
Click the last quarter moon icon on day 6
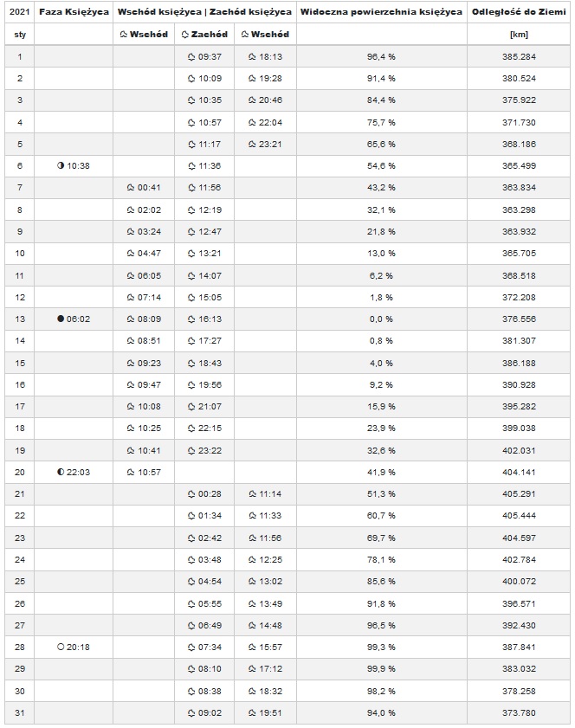pos(61,165)
